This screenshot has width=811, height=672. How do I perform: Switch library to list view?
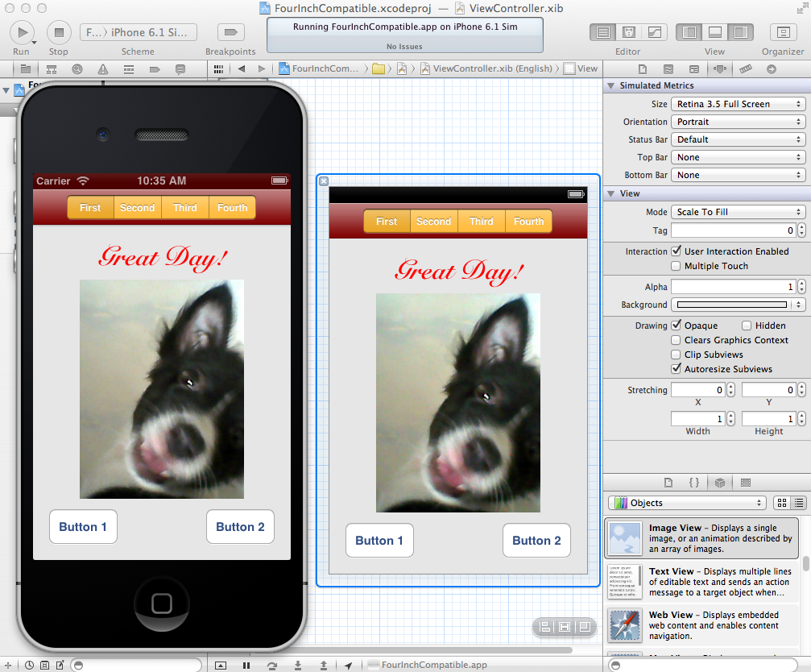coord(799,502)
